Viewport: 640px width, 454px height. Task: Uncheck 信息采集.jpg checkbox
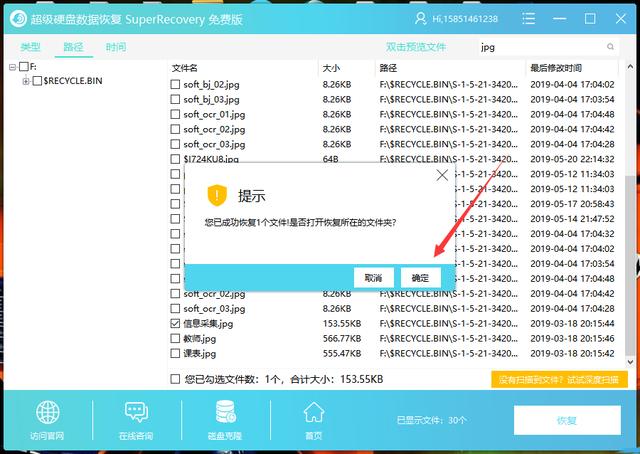click(175, 323)
